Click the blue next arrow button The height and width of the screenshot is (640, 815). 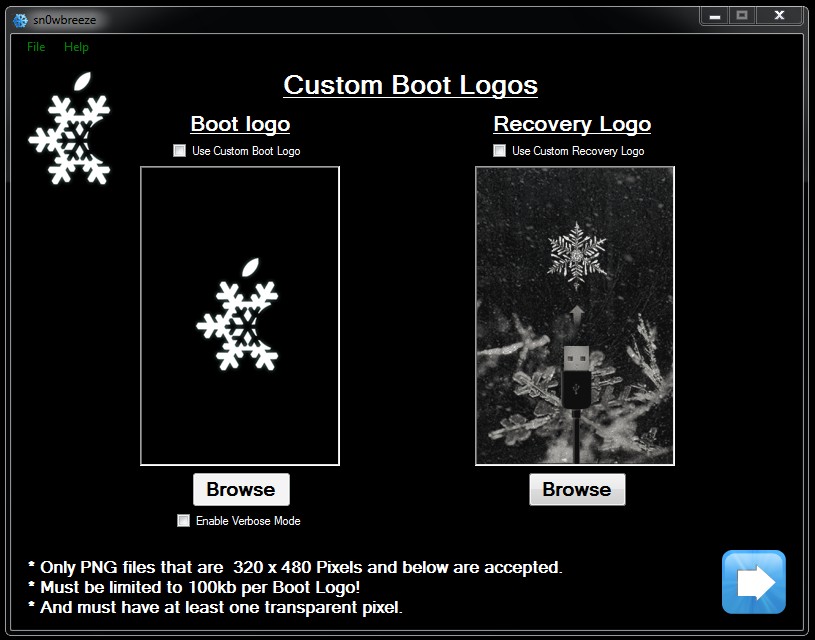click(x=754, y=582)
